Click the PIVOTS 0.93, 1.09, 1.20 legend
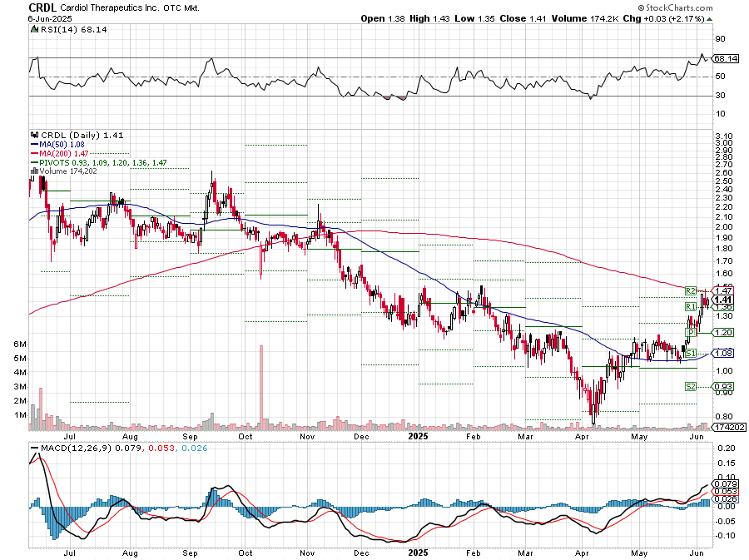Viewport: 749px width, 560px height. pyautogui.click(x=103, y=163)
